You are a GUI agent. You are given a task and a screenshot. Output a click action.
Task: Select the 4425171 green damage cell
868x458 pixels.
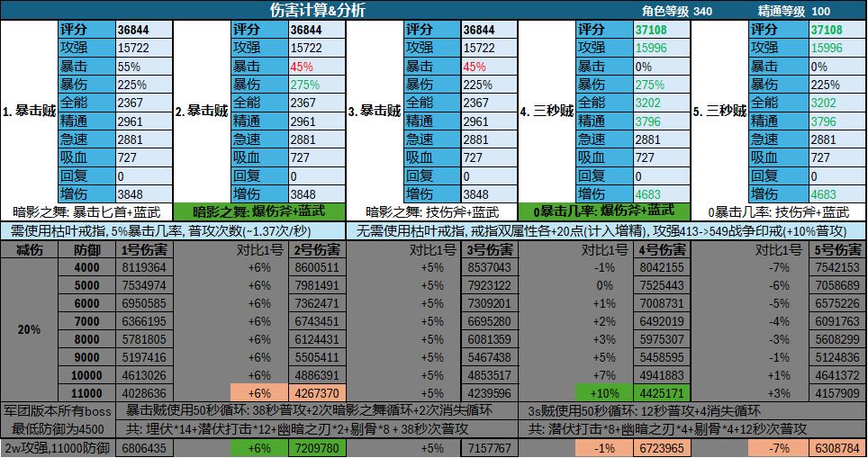[662, 393]
